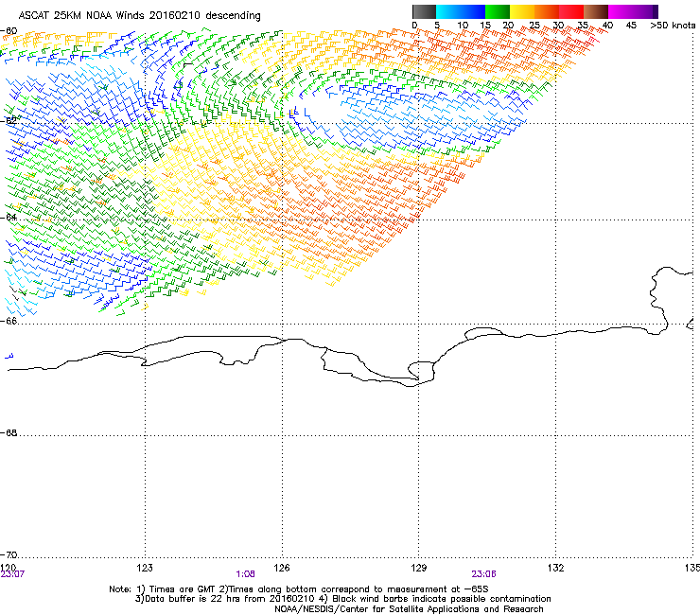The height and width of the screenshot is (615, 700).
Task: Click the 'Data buffer is 22 hrs' note
Action: click(x=342, y=599)
